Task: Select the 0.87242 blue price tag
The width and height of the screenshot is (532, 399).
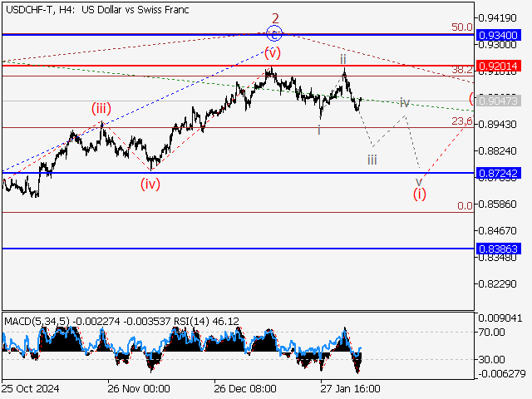Action: [x=499, y=173]
